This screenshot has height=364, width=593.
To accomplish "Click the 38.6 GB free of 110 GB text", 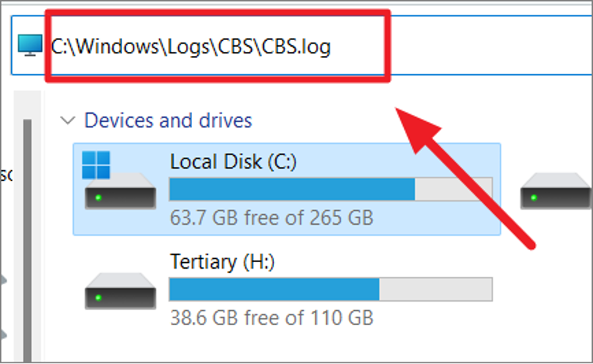I will tap(271, 318).
